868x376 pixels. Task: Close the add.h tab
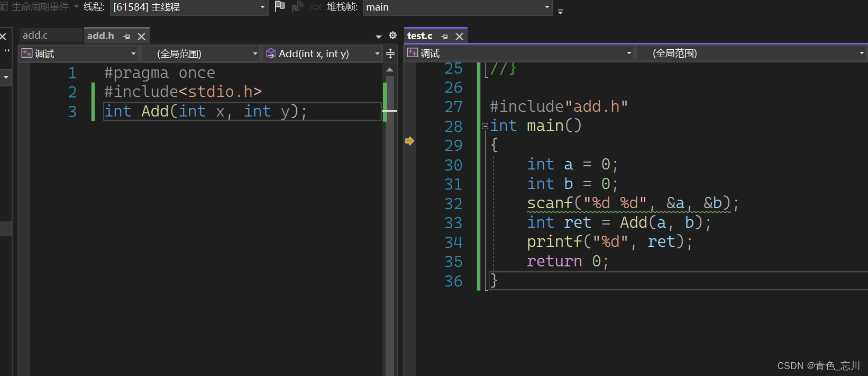(141, 37)
